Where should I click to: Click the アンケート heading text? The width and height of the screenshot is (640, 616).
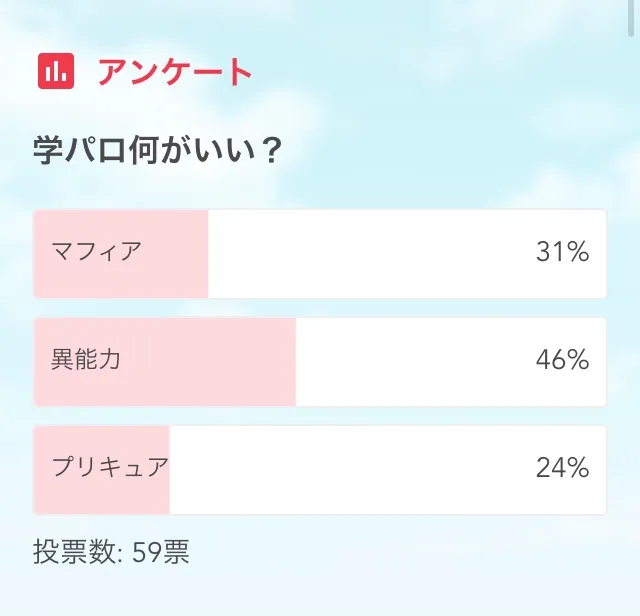pyautogui.click(x=174, y=72)
